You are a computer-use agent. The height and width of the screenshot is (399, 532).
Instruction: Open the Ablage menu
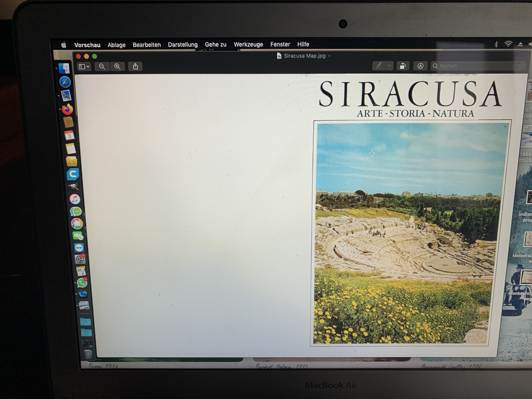(x=117, y=45)
